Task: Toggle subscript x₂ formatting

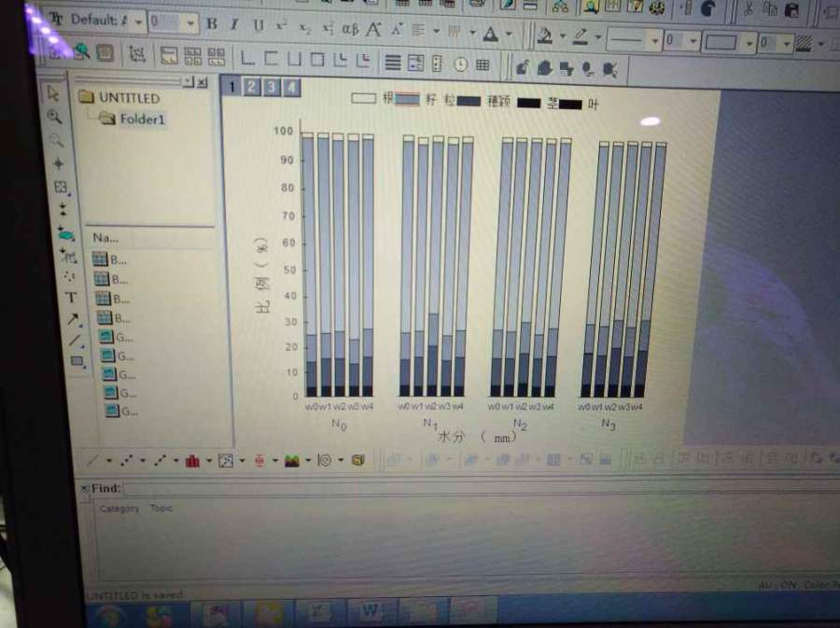Action: (x=304, y=28)
